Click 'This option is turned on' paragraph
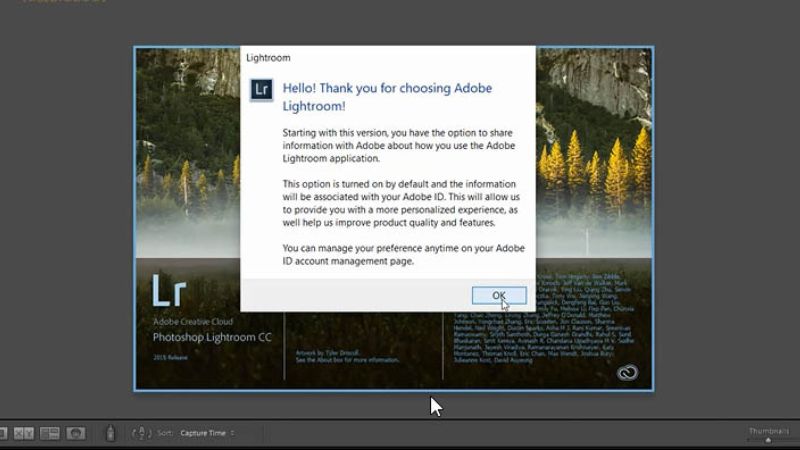Viewport: 800px width, 450px height. [x=401, y=203]
